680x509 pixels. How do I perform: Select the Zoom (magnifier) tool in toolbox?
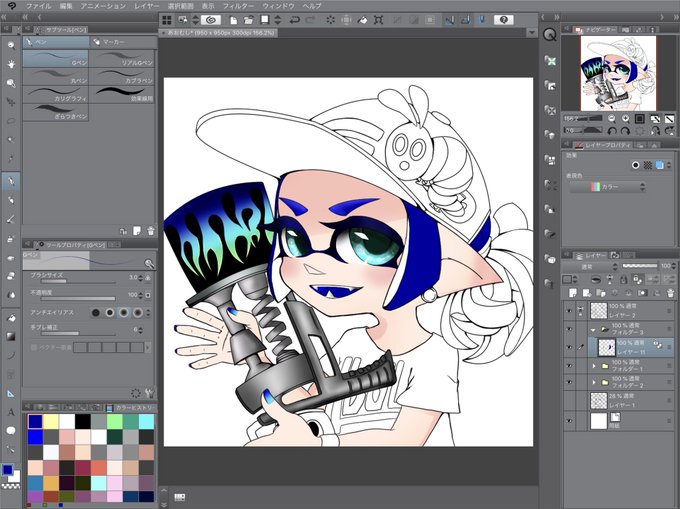11,45
